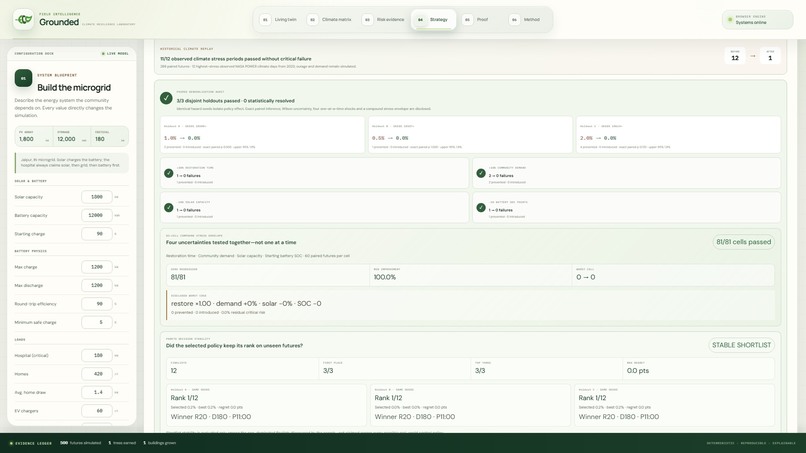Edit the Starting charge field

click(x=97, y=234)
